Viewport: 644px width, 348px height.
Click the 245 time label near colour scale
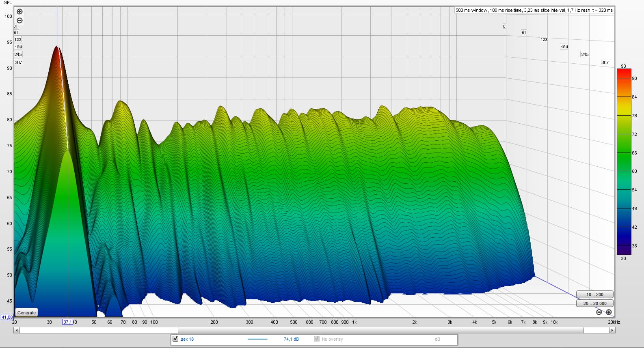[585, 54]
